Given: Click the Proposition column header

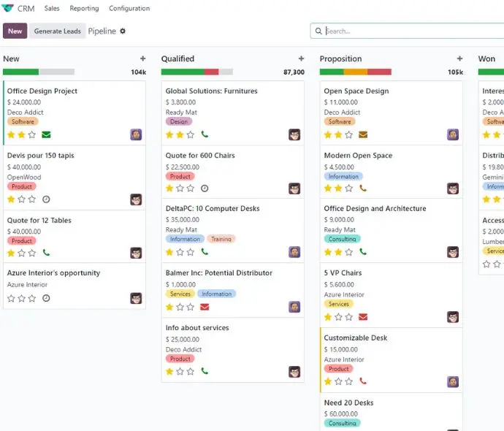Looking at the screenshot, I should (x=340, y=59).
